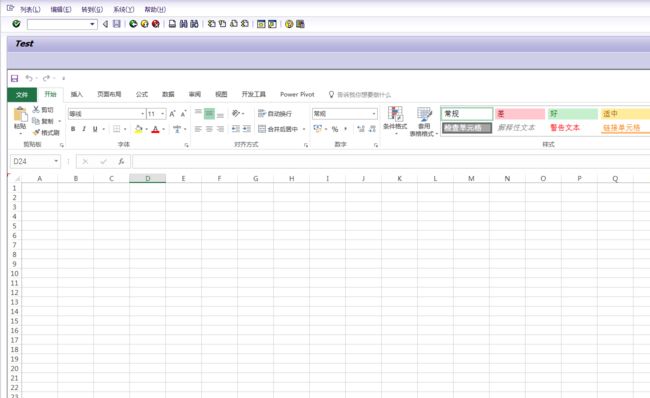
Task: Open the 列表(L) menu
Action: tap(30, 9)
